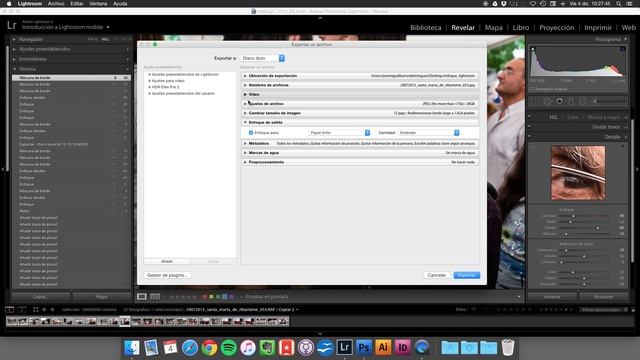Select loupe view icon in Lightroom toolbar
The height and width of the screenshot is (360, 640).
(142, 297)
